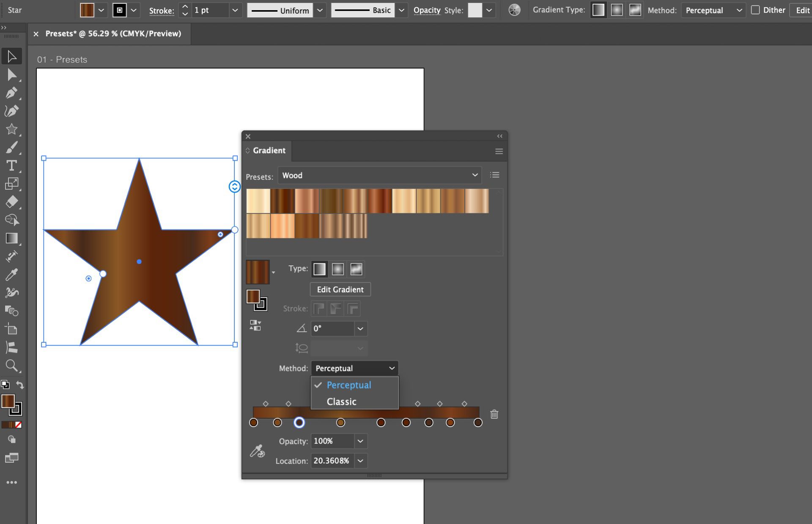The image size is (812, 524).
Task: Switch to the Gradient panel tab
Action: point(269,150)
